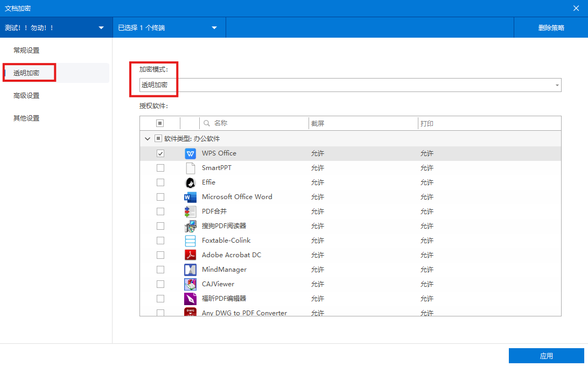The width and height of the screenshot is (588, 367).
Task: Click the 名称 search field
Action: click(253, 123)
